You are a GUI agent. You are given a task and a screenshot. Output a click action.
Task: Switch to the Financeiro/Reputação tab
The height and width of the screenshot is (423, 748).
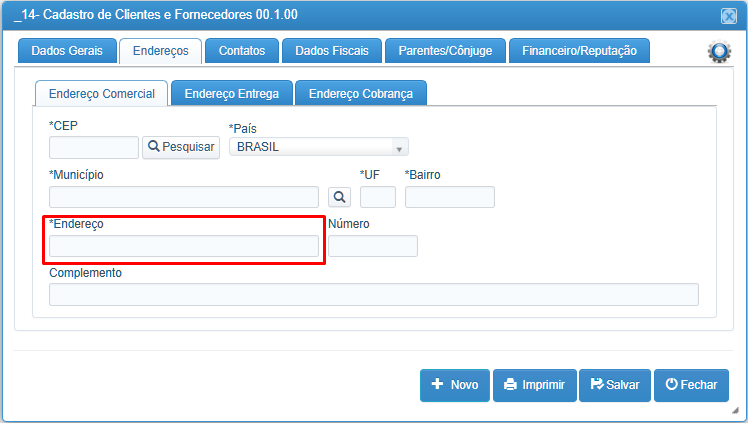coord(579,51)
